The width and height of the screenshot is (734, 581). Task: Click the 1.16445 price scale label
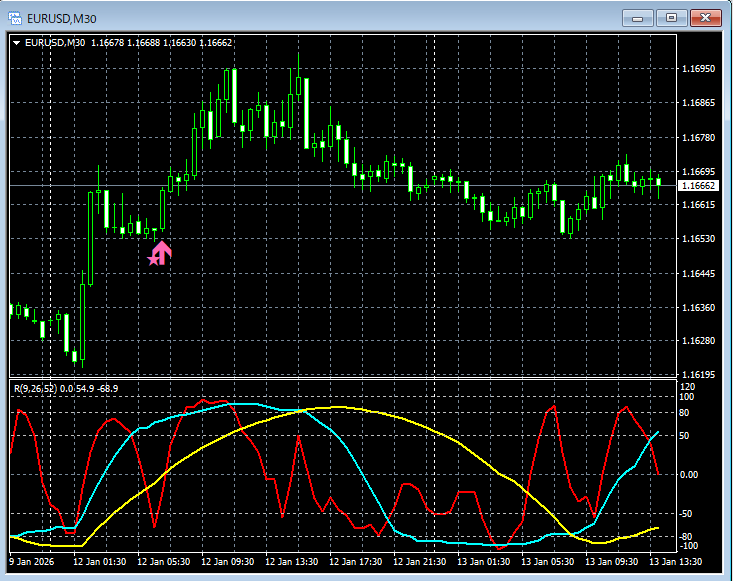698,273
